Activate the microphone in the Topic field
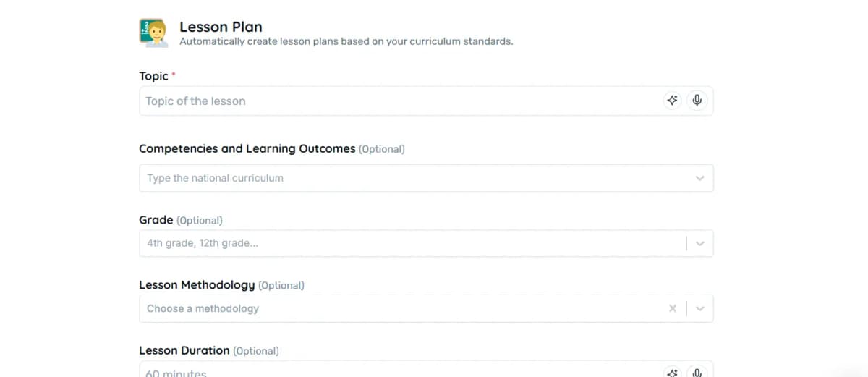Image resolution: width=868 pixels, height=377 pixels. point(697,101)
